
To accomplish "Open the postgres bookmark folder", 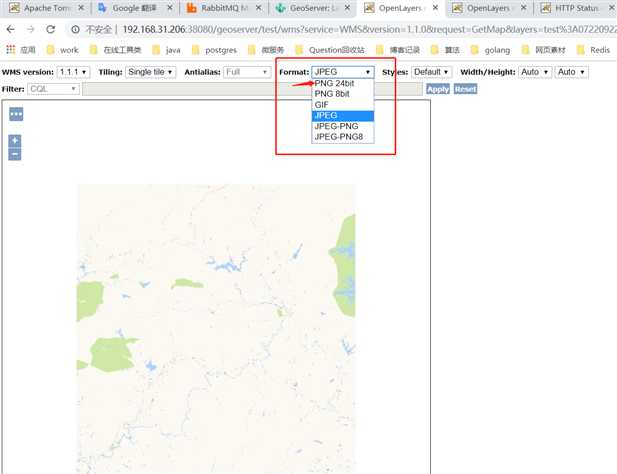I will click(x=214, y=50).
